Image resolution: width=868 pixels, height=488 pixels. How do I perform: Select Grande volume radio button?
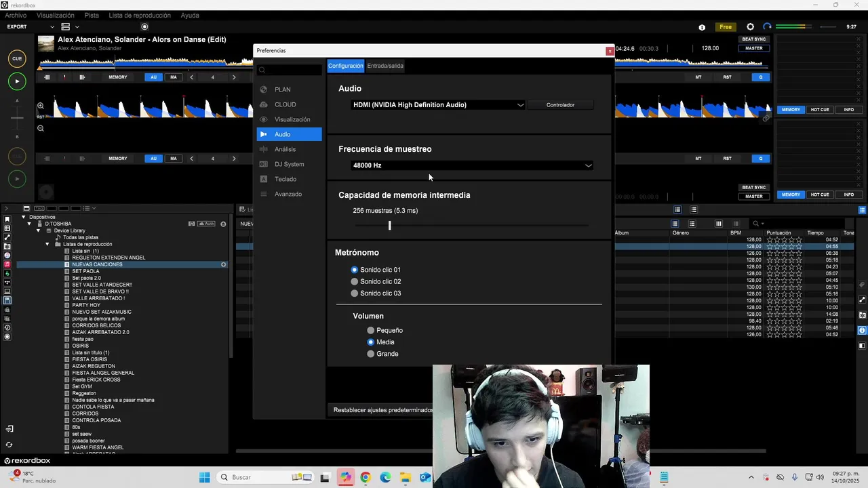(371, 354)
